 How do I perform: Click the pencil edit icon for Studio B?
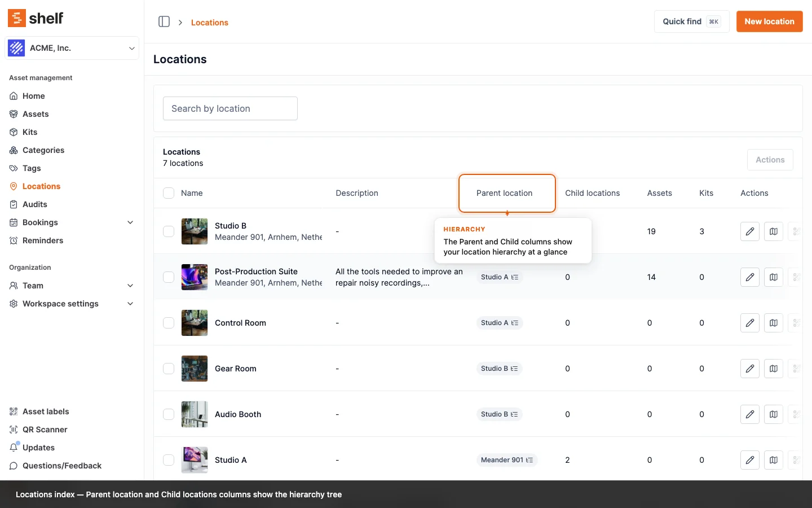click(749, 231)
